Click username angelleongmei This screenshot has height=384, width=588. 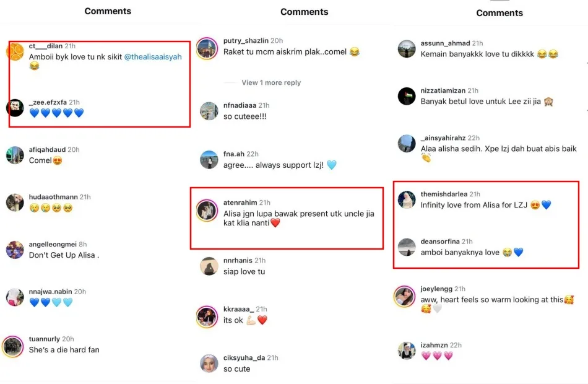[53, 245]
